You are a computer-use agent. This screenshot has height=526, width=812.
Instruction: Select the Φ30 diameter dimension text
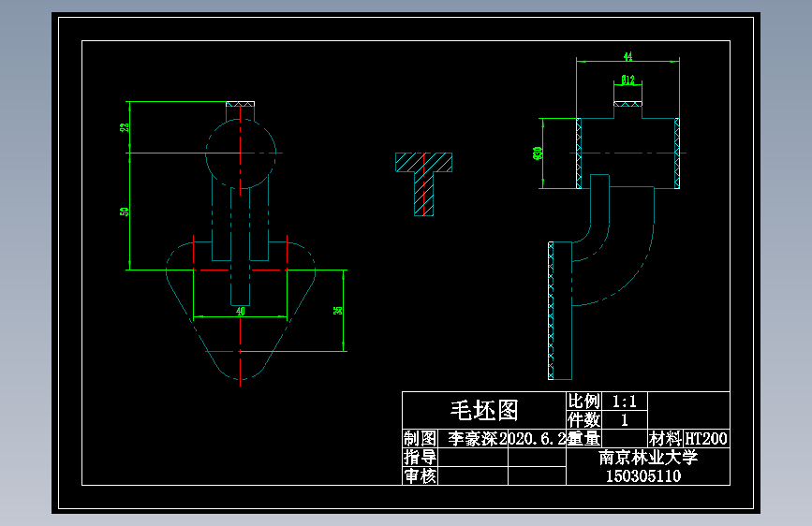pyautogui.click(x=538, y=153)
